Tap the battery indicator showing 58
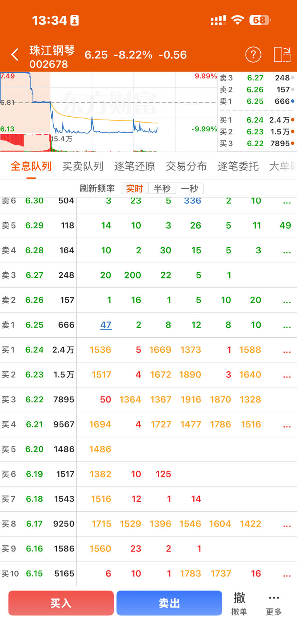297x644 pixels. (x=260, y=20)
